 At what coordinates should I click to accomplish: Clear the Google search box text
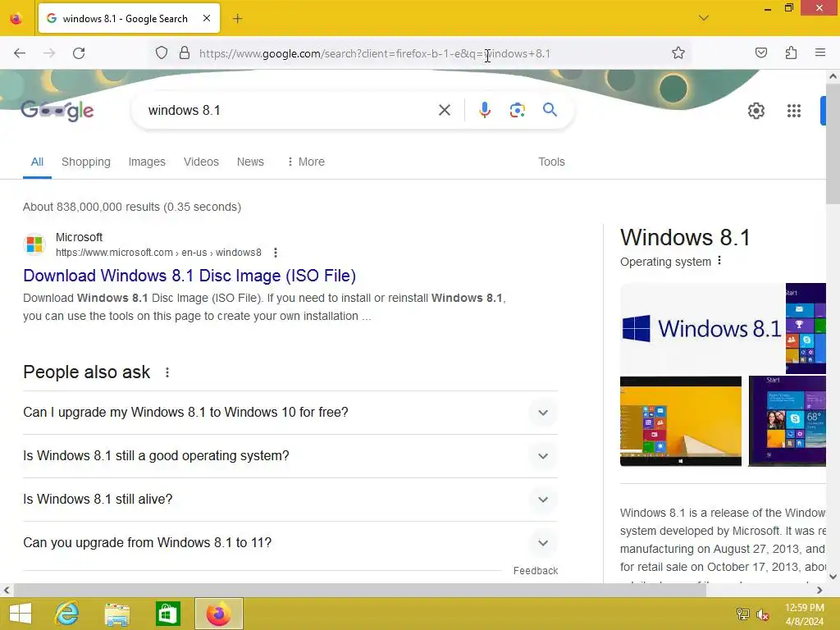coord(444,111)
